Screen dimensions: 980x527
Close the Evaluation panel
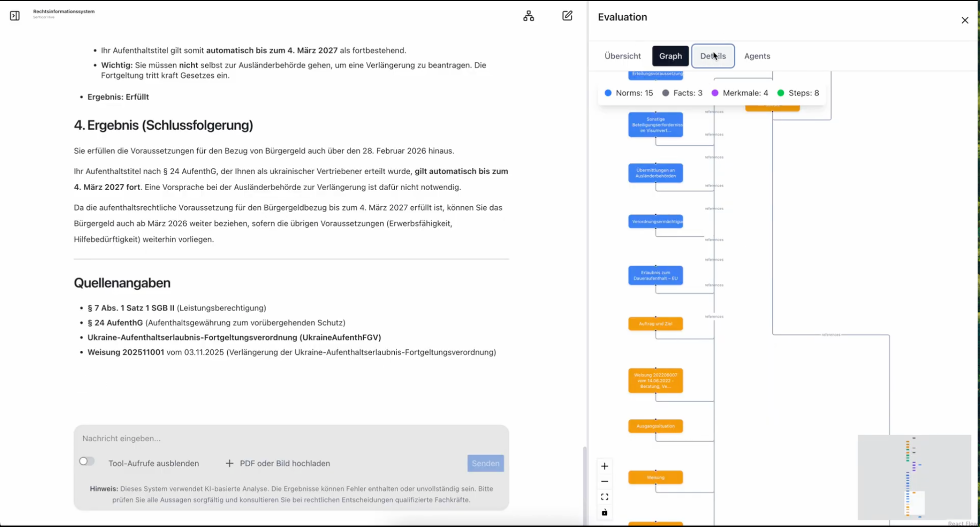click(x=965, y=20)
